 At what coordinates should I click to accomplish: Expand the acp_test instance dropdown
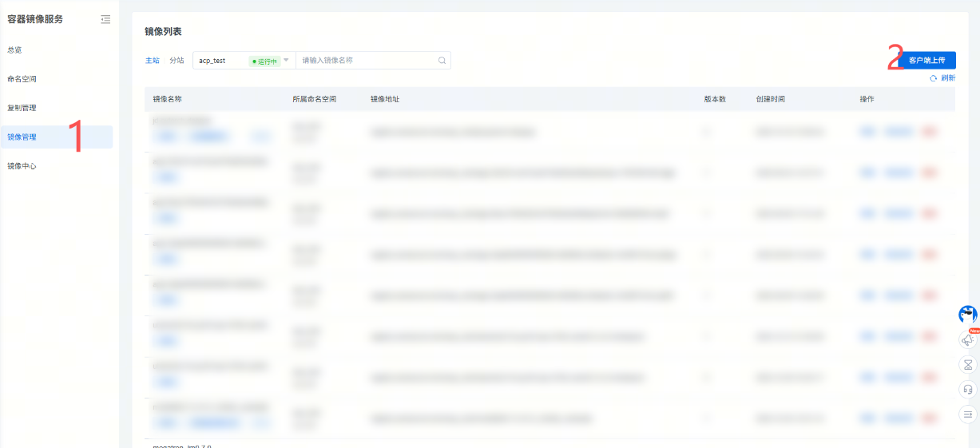click(x=286, y=61)
